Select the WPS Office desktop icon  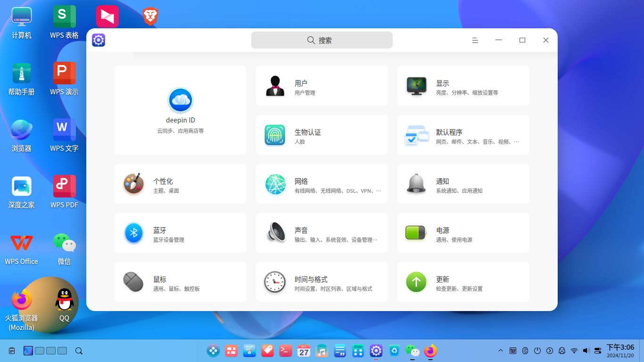tap(22, 249)
